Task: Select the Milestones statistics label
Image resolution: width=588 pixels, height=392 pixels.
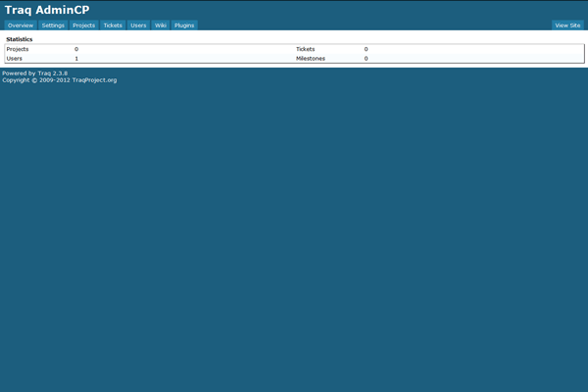Action: 311,58
